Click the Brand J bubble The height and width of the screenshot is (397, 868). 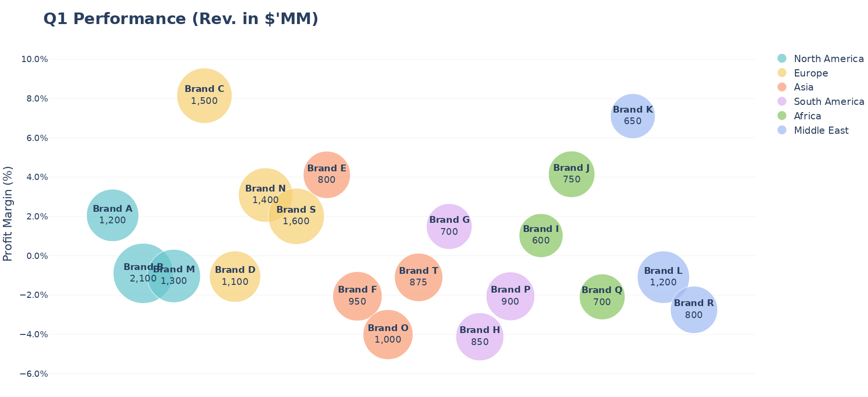(x=571, y=174)
